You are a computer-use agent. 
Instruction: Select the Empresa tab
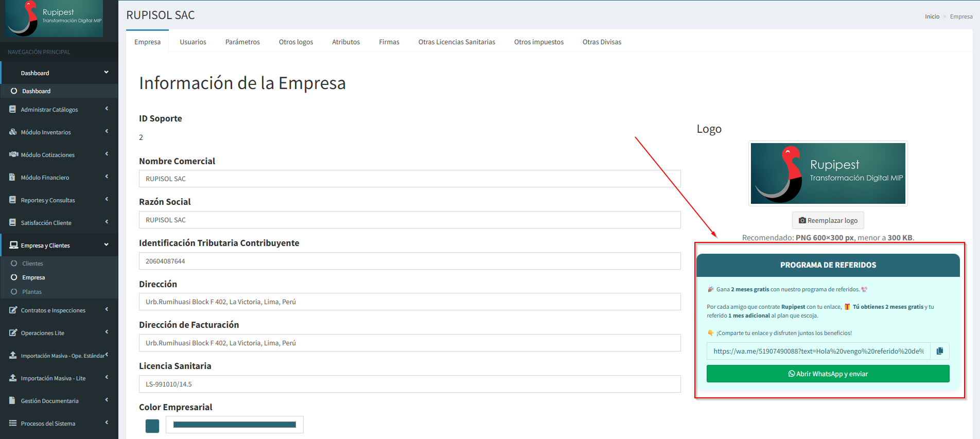click(148, 42)
